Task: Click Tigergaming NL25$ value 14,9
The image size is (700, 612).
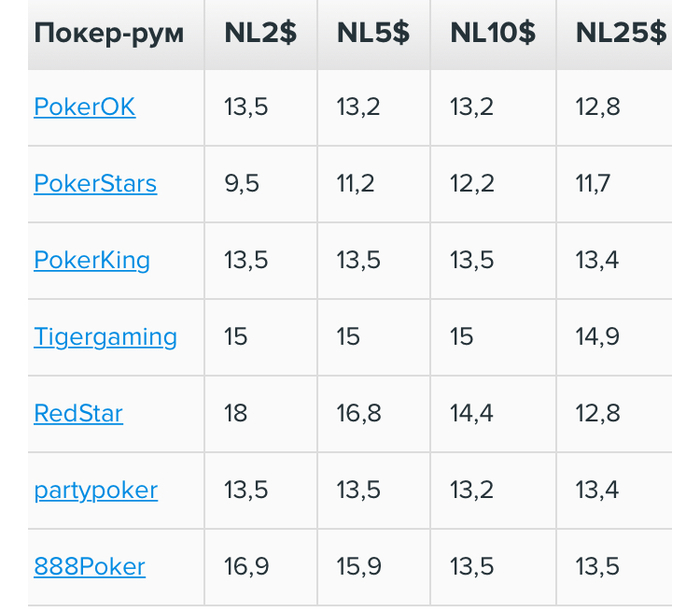Action: (597, 337)
